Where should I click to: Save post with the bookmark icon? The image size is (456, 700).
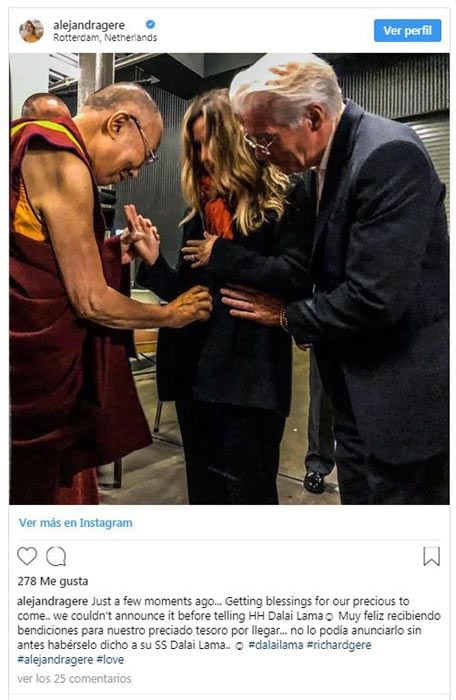(431, 556)
